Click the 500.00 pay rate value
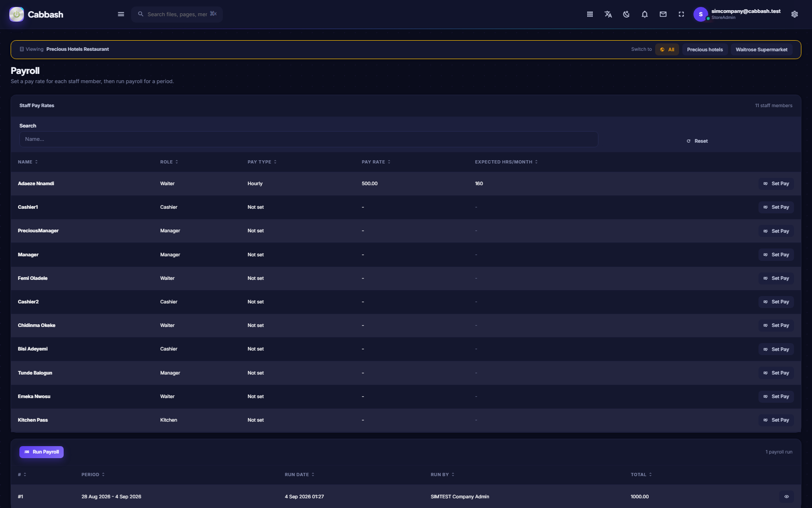Screen dimensions: 812x508 370,184
